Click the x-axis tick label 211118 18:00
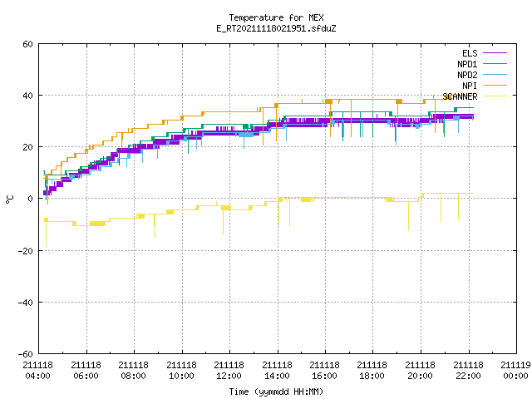This screenshot has height=399, width=532. (372, 371)
